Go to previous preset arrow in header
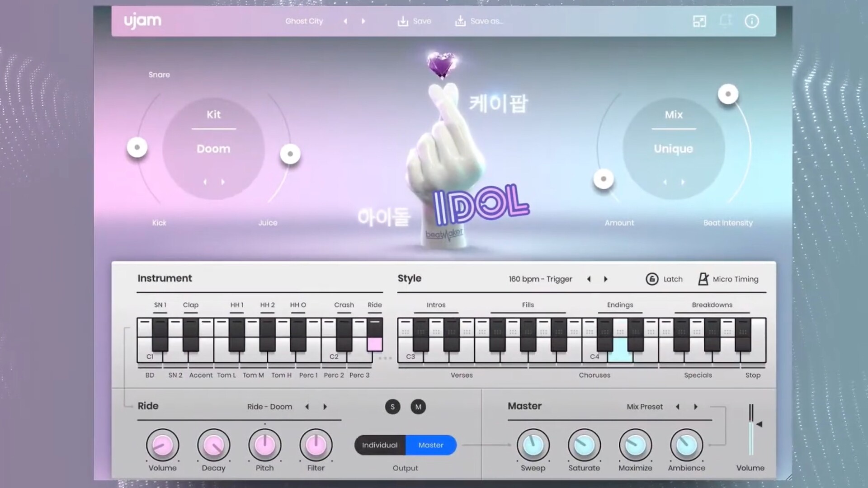Viewport: 868px width, 488px height. tap(345, 21)
